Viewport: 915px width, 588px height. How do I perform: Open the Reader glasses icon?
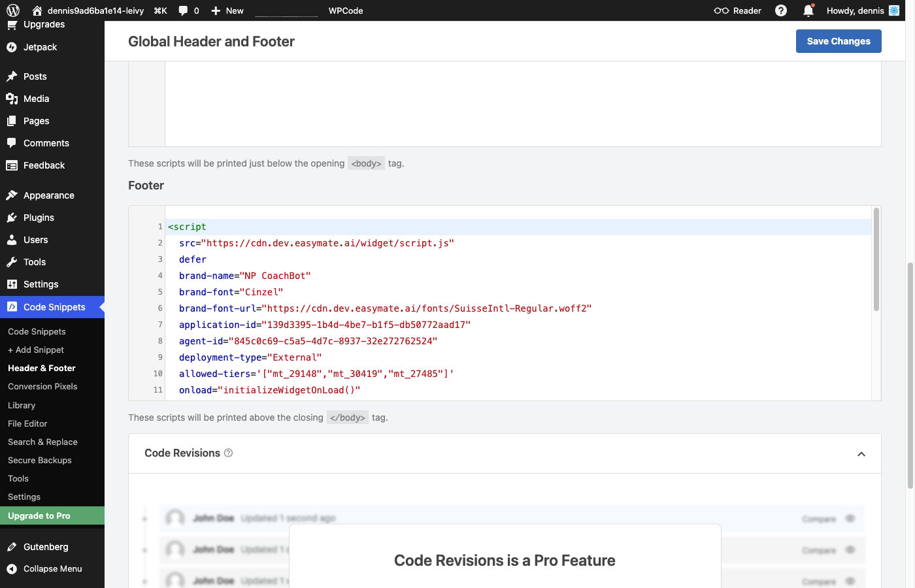click(722, 10)
